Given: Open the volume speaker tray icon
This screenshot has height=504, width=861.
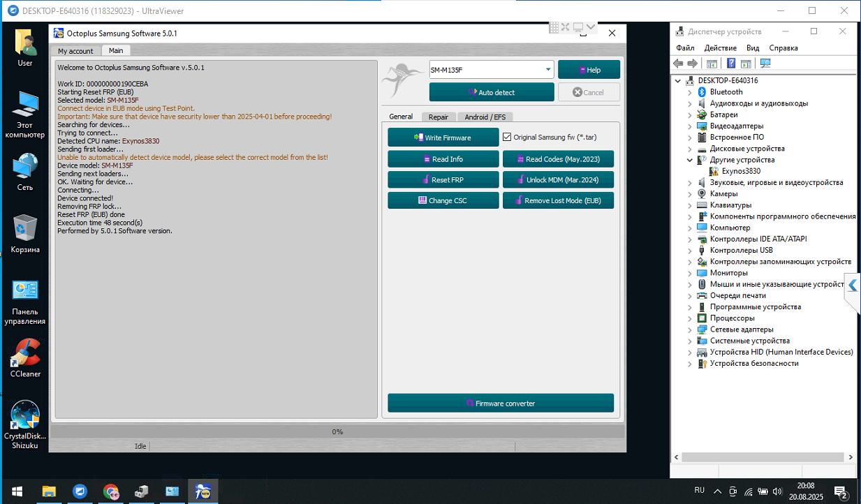Looking at the screenshot, I should (778, 491).
